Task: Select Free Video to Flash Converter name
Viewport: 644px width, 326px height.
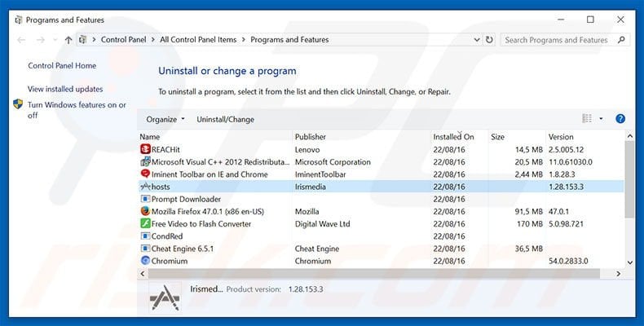Action: tap(201, 224)
